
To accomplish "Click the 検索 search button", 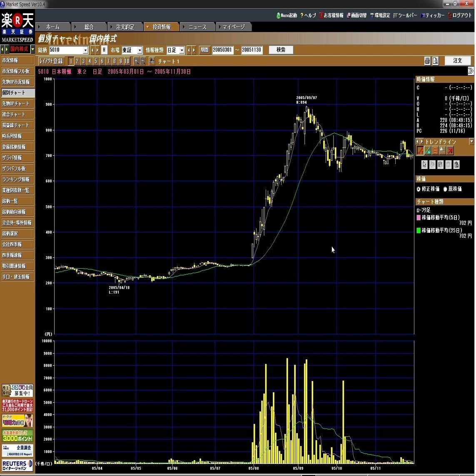I will pos(281,50).
